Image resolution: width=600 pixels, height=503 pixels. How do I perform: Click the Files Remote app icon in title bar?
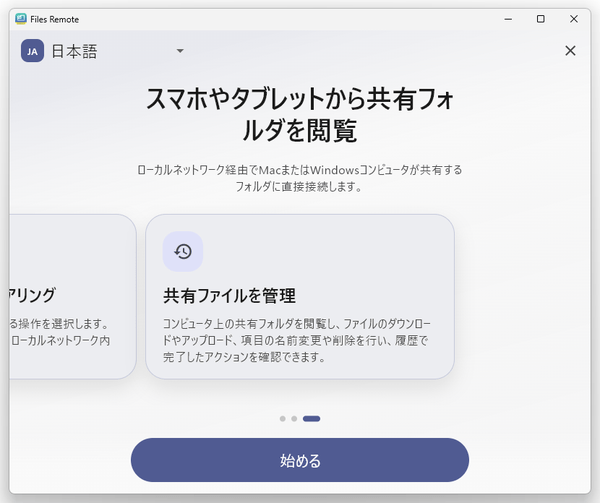pyautogui.click(x=21, y=19)
